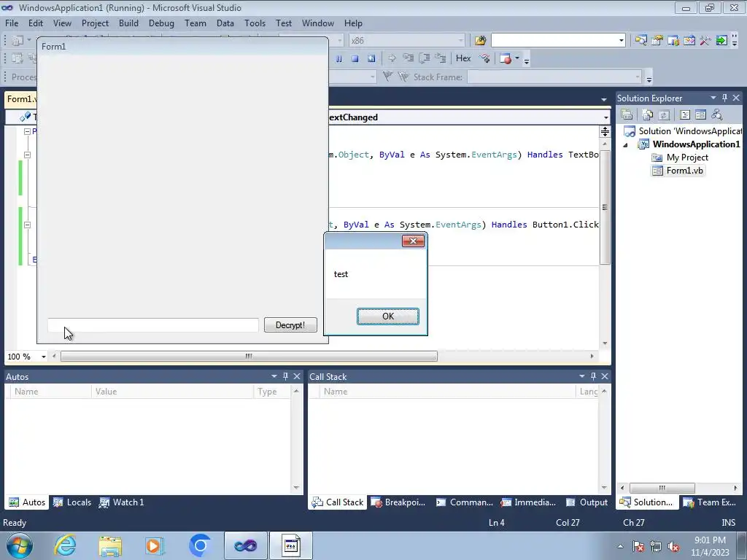
Task: Open the editor member dropdown (TextChanged)
Action: pos(606,117)
